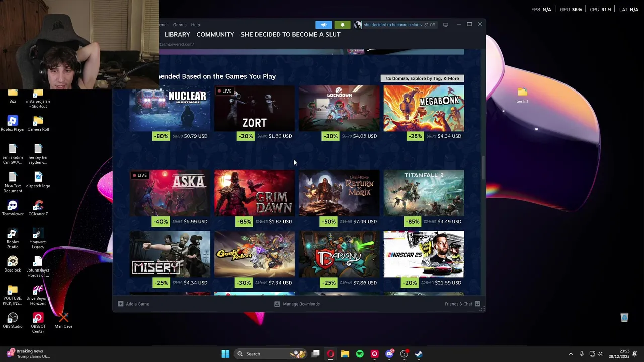Click the Add a Game plus icon
This screenshot has width=644, height=362.
[120, 304]
